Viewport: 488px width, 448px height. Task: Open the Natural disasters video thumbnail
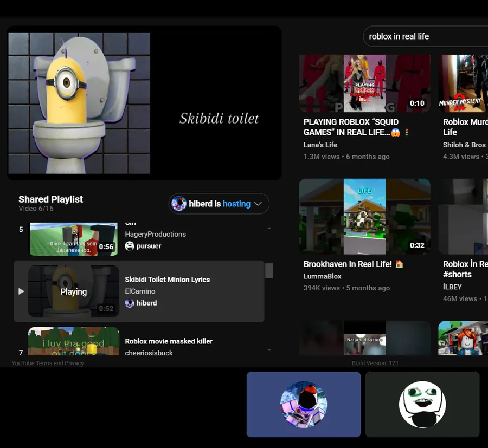[x=365, y=338]
